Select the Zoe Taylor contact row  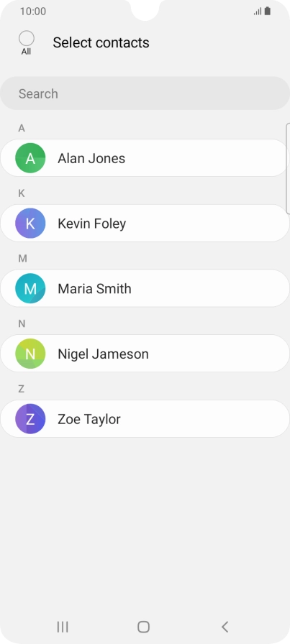[x=145, y=419]
